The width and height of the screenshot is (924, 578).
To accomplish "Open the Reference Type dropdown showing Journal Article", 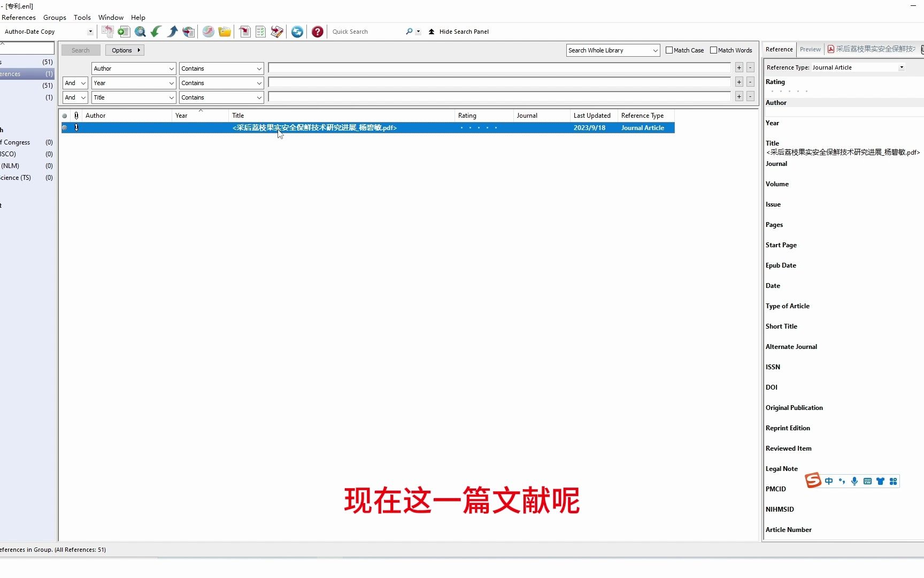I will pos(902,67).
